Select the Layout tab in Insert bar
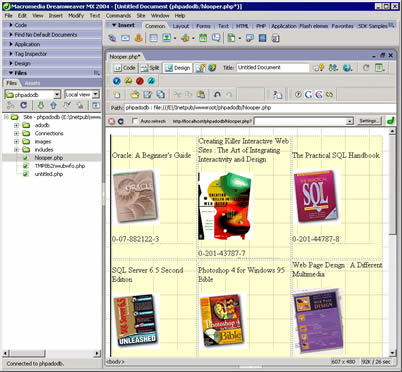 (181, 26)
